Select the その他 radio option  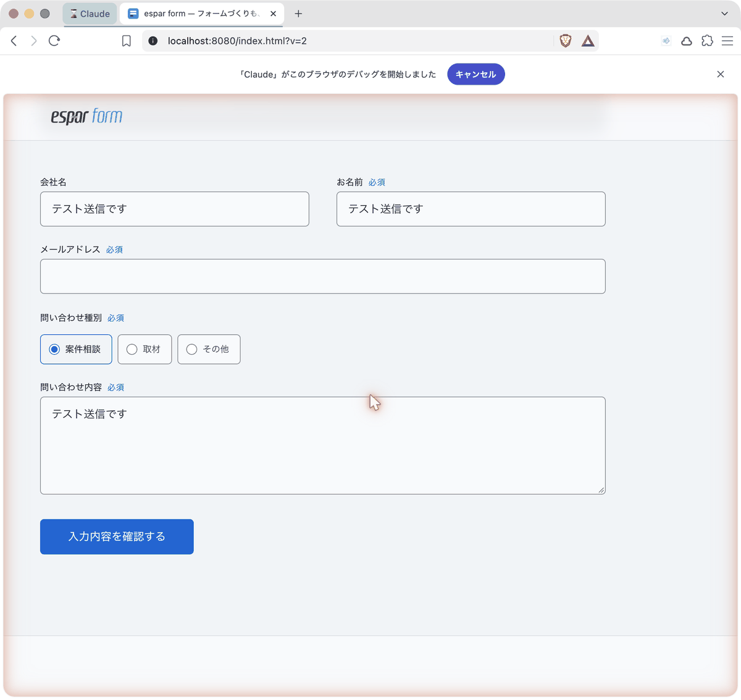[x=209, y=349]
